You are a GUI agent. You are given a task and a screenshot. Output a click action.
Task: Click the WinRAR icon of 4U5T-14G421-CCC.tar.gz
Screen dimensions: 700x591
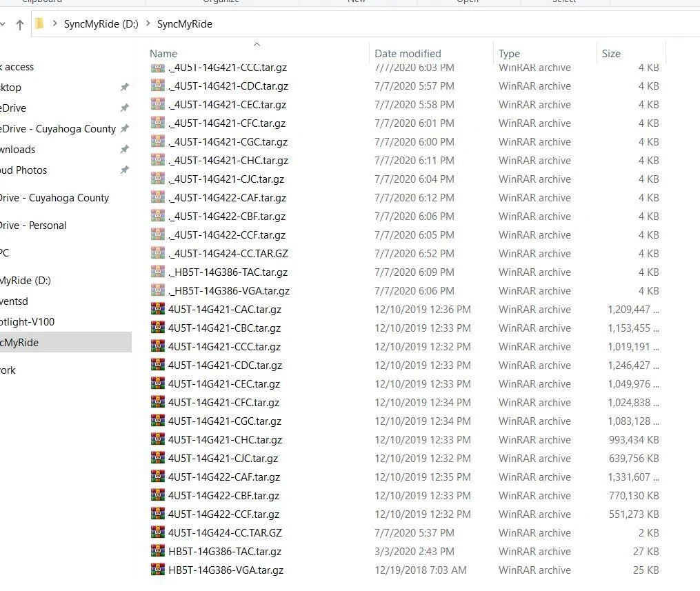(158, 346)
